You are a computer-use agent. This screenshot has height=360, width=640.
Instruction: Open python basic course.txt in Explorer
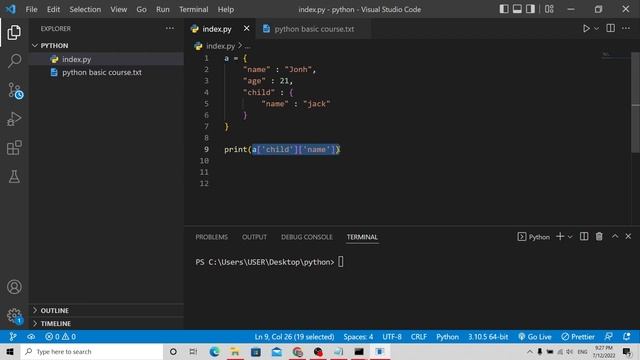pyautogui.click(x=106, y=72)
